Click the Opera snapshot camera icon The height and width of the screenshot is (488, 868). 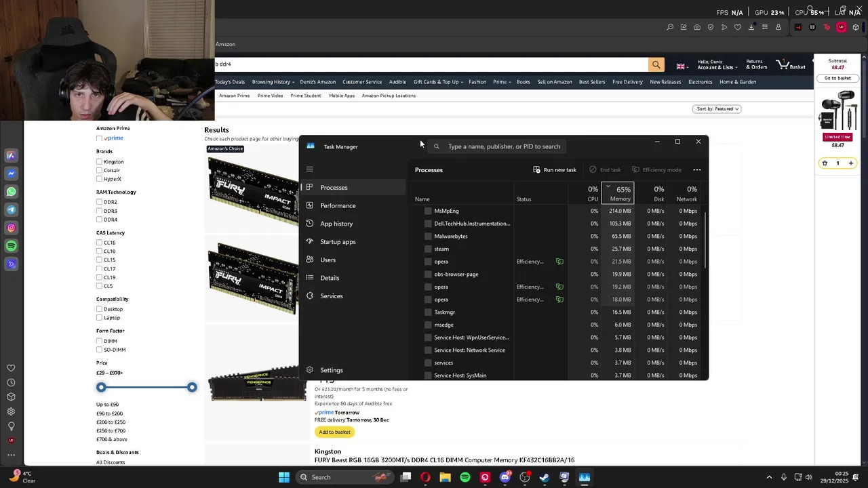pyautogui.click(x=697, y=27)
